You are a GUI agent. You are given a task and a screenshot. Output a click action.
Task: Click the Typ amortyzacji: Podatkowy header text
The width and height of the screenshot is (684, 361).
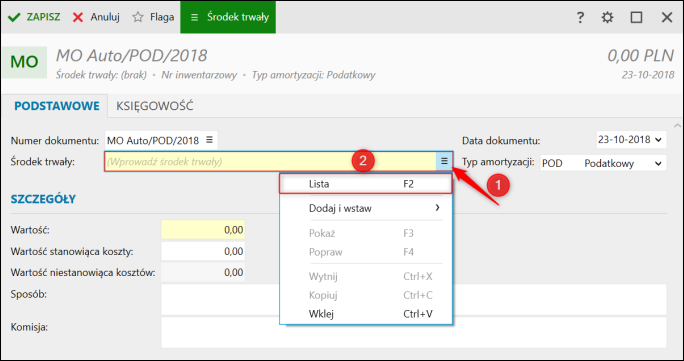click(x=313, y=75)
